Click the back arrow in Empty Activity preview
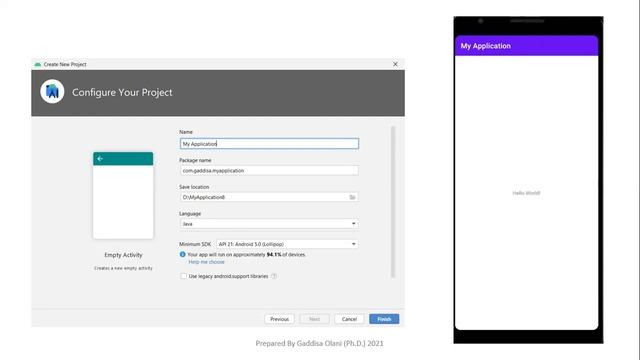 pos(100,159)
